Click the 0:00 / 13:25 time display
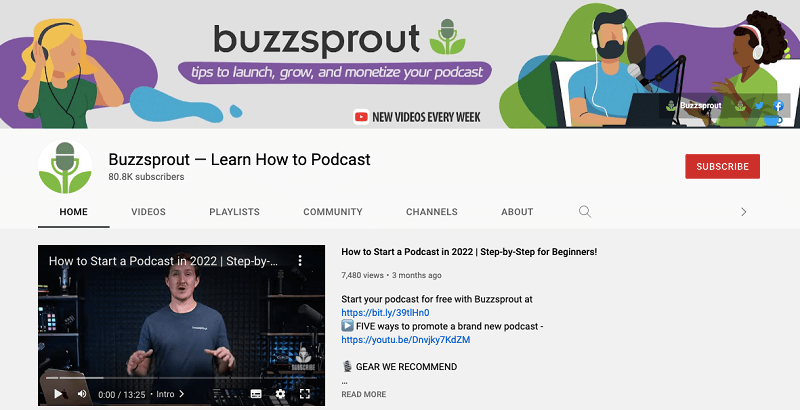Screen dimensions: 800x410 click(x=121, y=394)
